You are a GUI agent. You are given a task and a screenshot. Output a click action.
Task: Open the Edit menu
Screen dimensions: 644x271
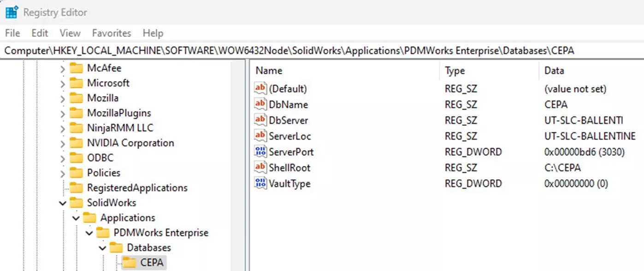[x=39, y=33]
